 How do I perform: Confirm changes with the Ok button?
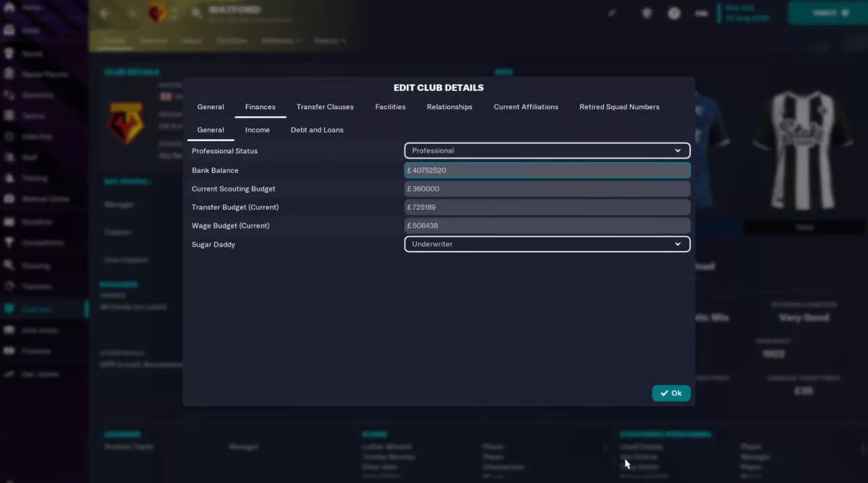(671, 393)
